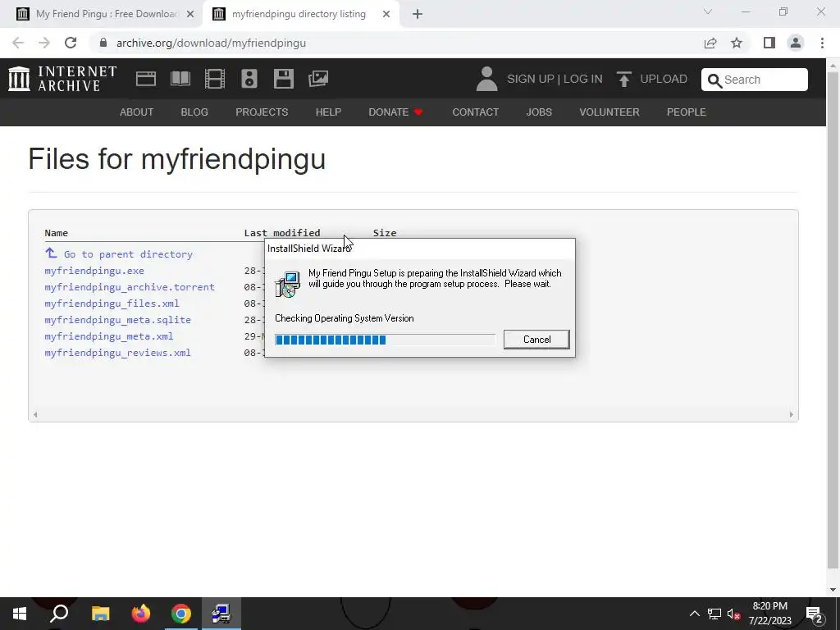
Task: Open File Explorer from taskbar
Action: pos(100,614)
